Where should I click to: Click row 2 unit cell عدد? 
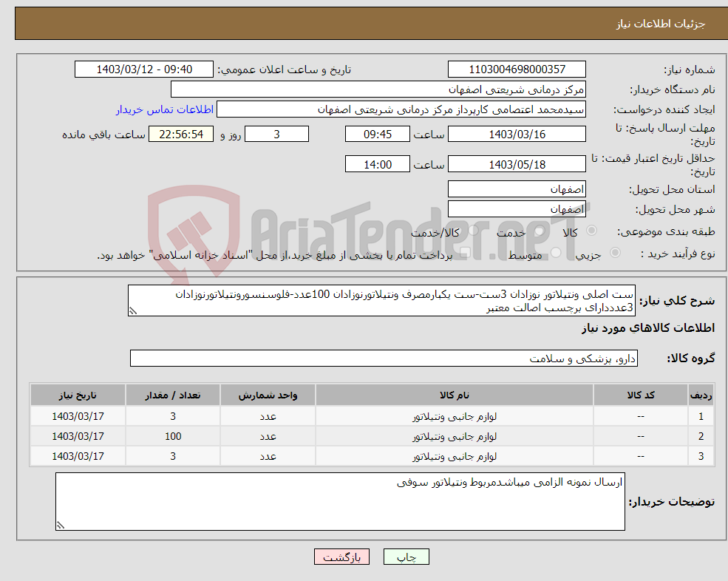pos(268,436)
